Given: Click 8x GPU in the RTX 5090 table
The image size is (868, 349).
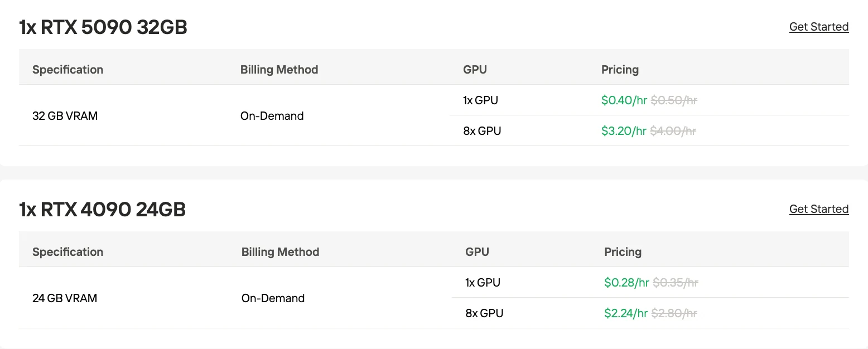Looking at the screenshot, I should click(x=482, y=131).
